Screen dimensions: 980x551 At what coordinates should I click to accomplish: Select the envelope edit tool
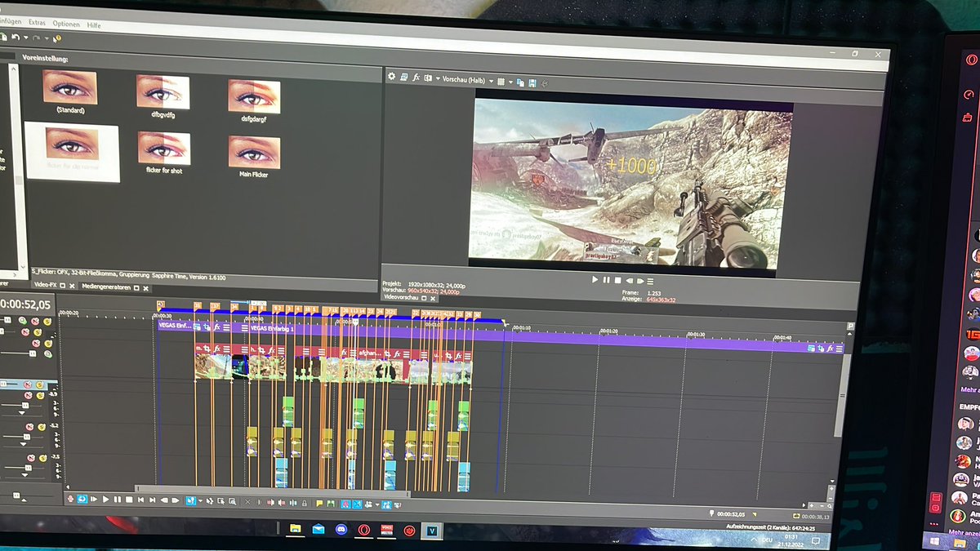coord(209,500)
